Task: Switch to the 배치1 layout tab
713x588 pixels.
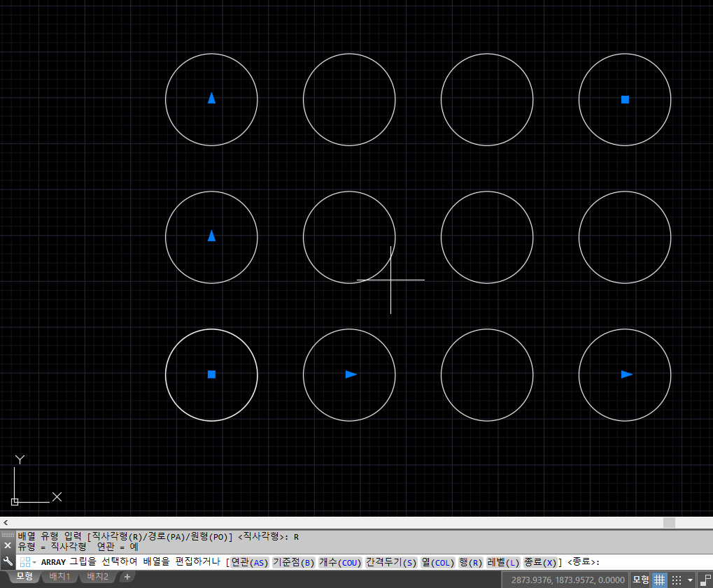Action: [59, 576]
